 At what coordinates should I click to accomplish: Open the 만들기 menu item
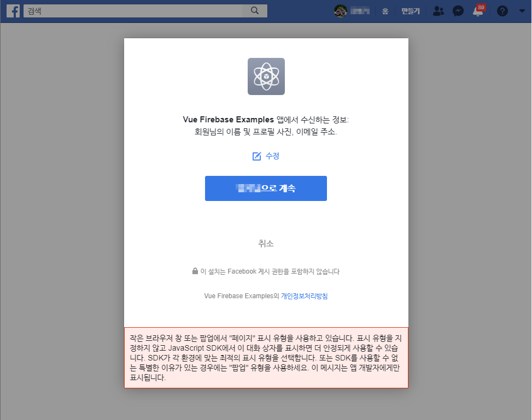411,11
